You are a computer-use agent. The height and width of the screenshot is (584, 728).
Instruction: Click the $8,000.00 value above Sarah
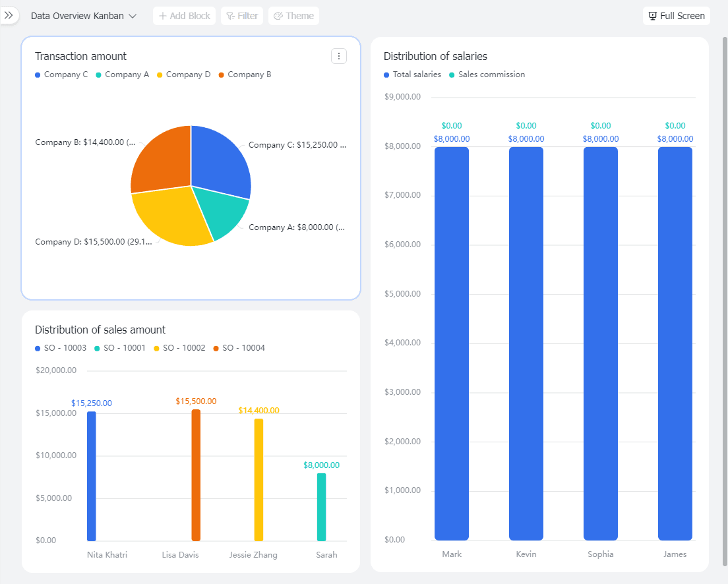321,465
